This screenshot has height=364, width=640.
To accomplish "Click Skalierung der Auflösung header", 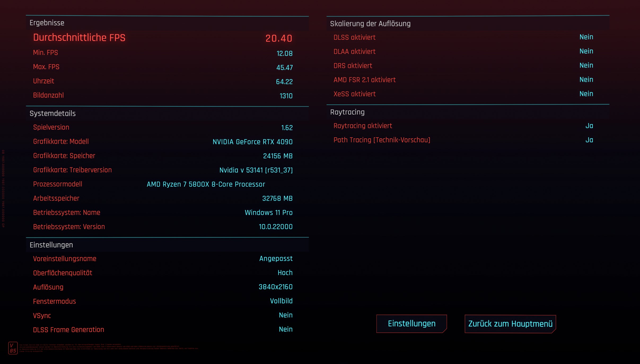I will pyautogui.click(x=370, y=24).
